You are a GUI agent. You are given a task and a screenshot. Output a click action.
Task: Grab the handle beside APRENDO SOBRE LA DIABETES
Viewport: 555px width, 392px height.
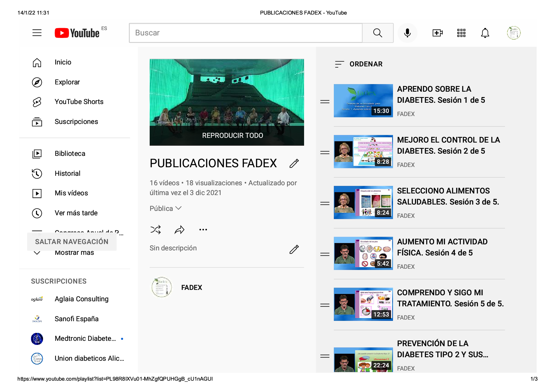pos(325,101)
